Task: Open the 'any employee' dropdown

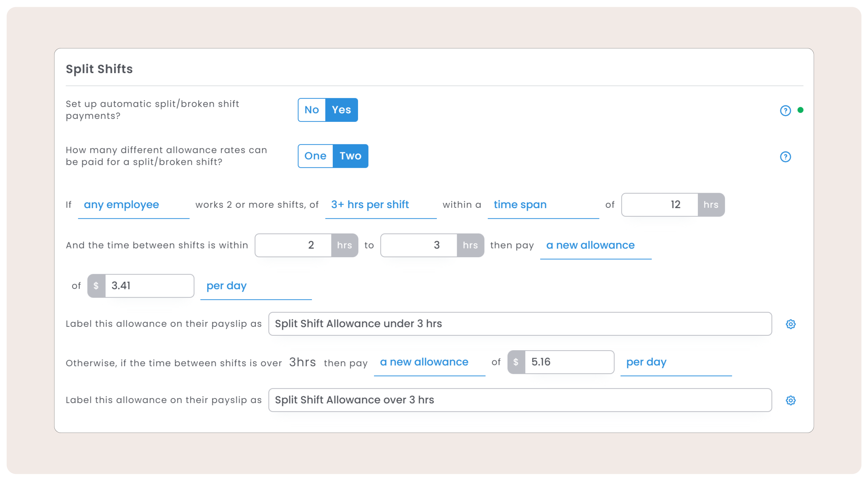Action: pyautogui.click(x=133, y=205)
